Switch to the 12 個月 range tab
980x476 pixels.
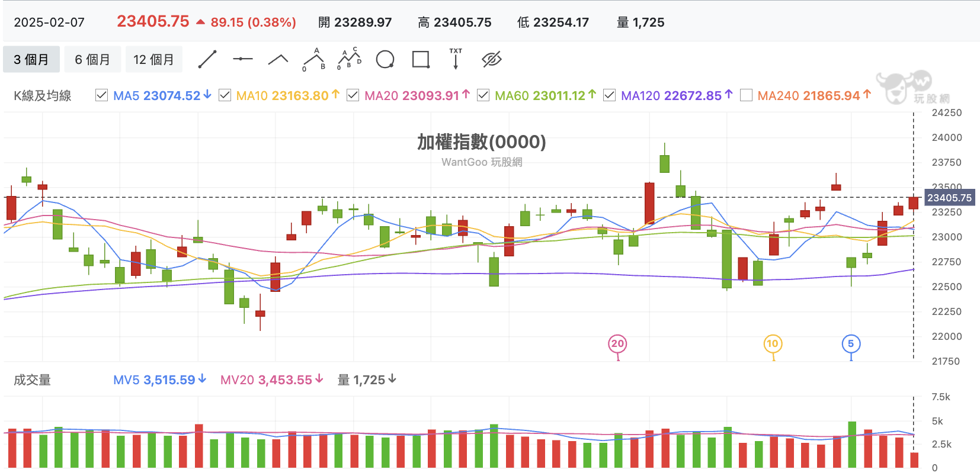(153, 59)
